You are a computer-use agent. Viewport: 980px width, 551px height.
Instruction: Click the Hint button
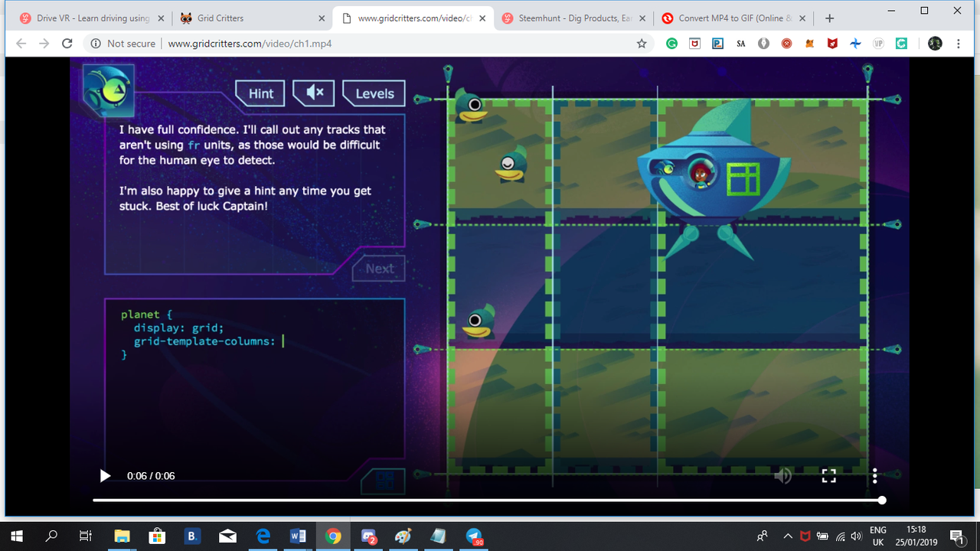(x=260, y=93)
